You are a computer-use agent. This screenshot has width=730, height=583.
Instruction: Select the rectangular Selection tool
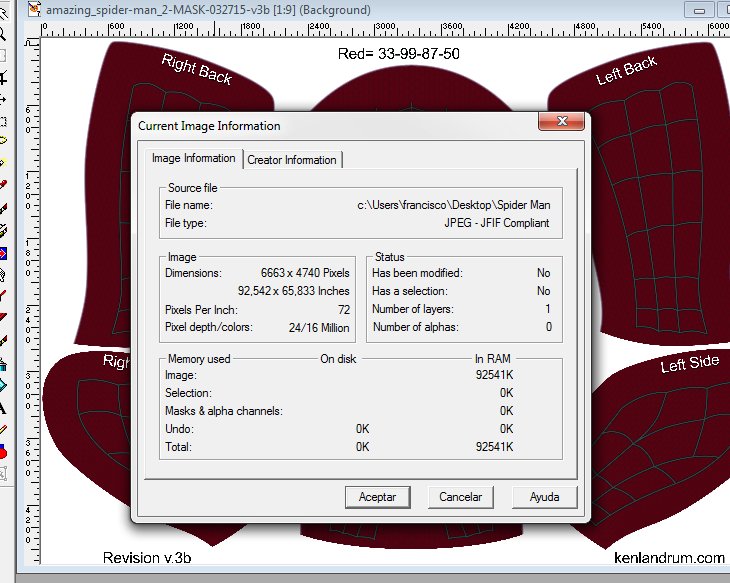click(3, 122)
